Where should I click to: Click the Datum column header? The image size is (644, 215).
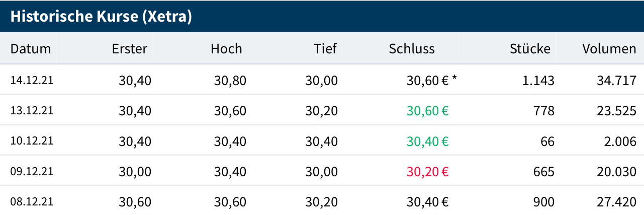pyautogui.click(x=31, y=49)
